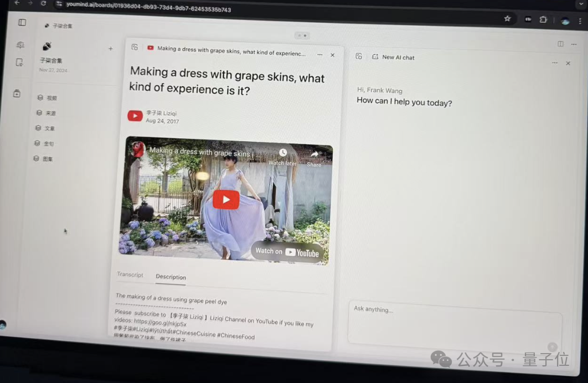Click the copy icon on video panel header
The image size is (588, 383).
click(x=135, y=47)
